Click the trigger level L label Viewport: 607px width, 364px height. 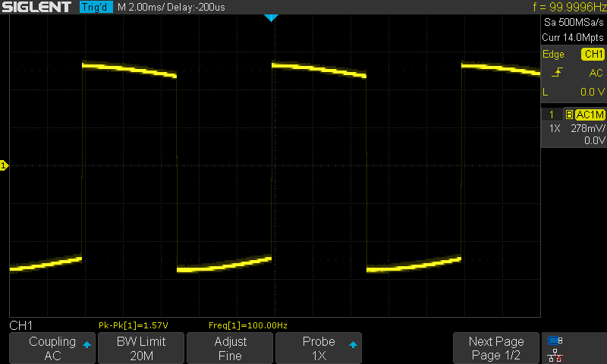click(x=546, y=92)
